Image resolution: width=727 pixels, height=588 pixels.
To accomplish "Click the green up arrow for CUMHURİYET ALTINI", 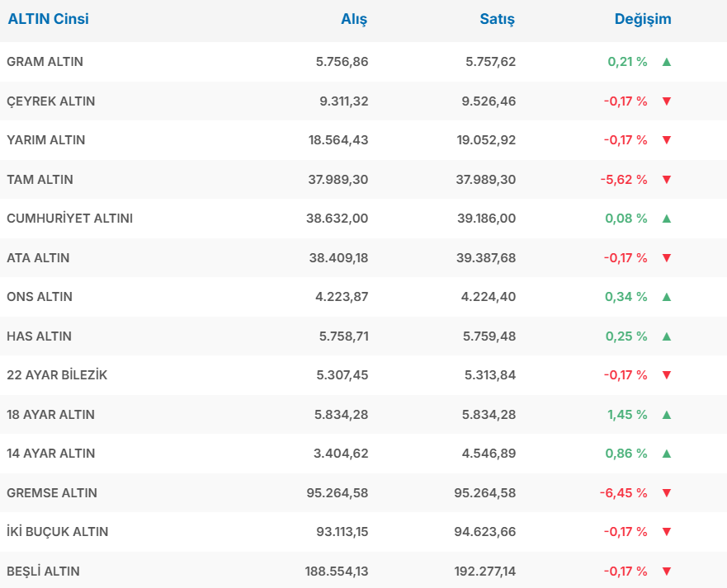I will pos(667,219).
